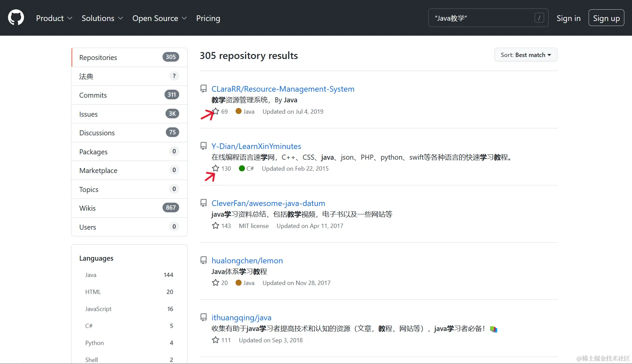Java language color dot for Resource-Management-System

point(239,111)
